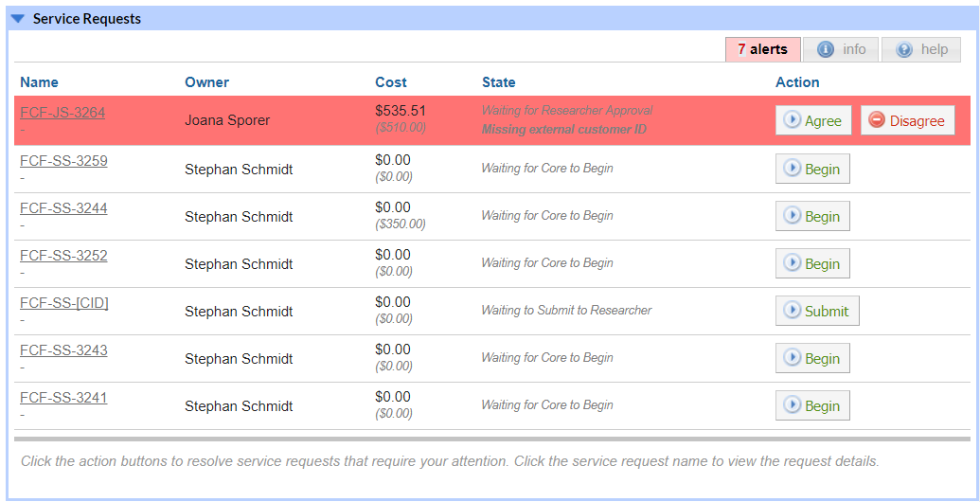Click the info tab's circular icon
Viewport: 980px width, 502px height.
[826, 49]
